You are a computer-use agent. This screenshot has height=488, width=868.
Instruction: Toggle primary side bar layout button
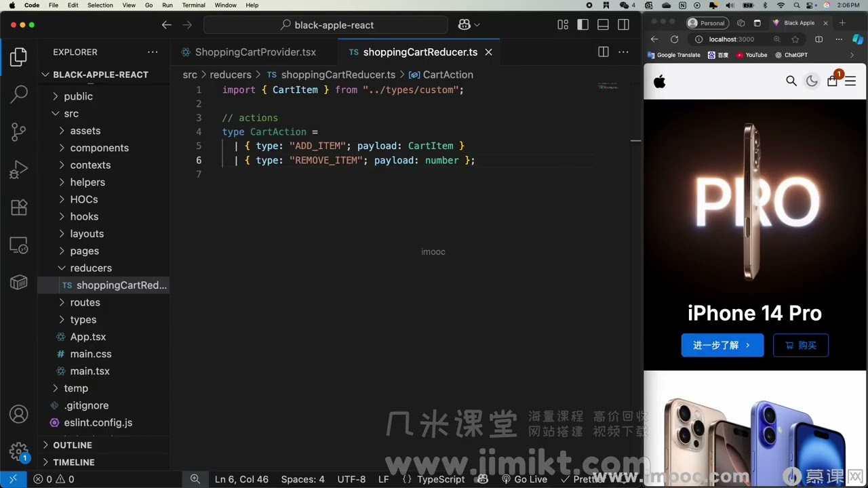click(583, 25)
